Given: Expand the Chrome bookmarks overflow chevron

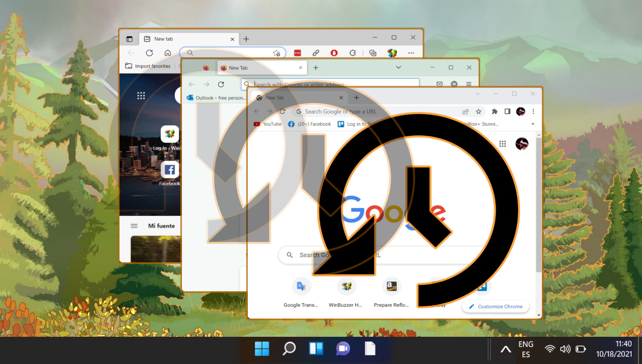Looking at the screenshot, I should pos(533,124).
